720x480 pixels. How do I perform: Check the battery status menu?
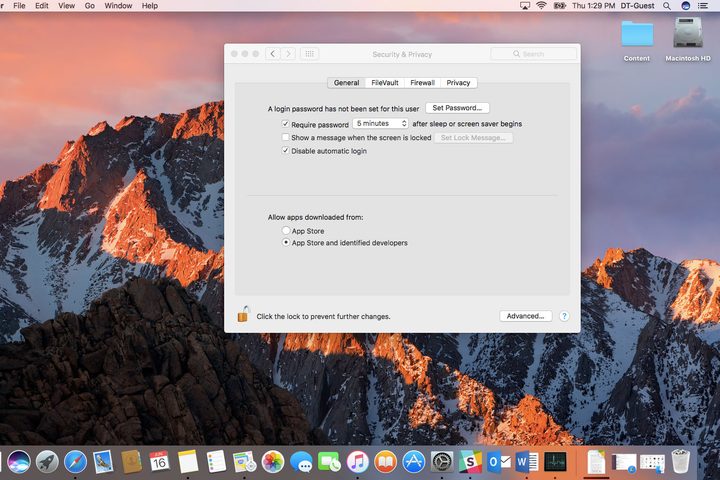(559, 6)
